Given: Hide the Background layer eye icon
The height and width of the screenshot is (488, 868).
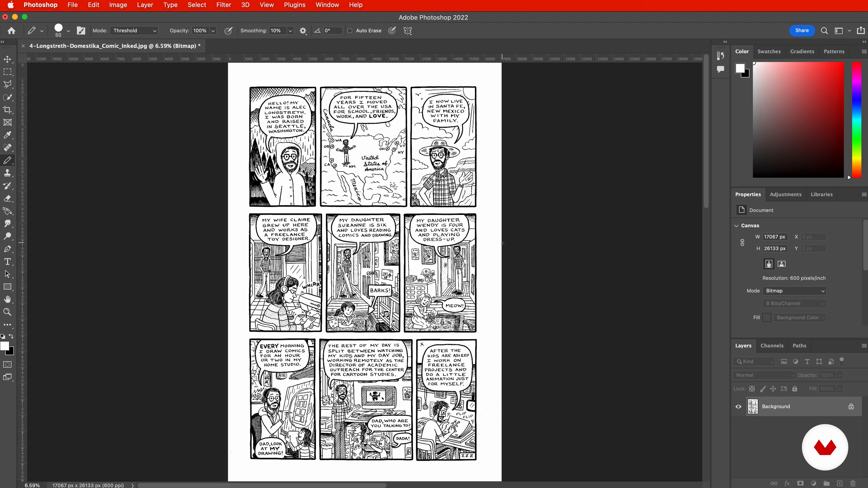Looking at the screenshot, I should click(738, 406).
